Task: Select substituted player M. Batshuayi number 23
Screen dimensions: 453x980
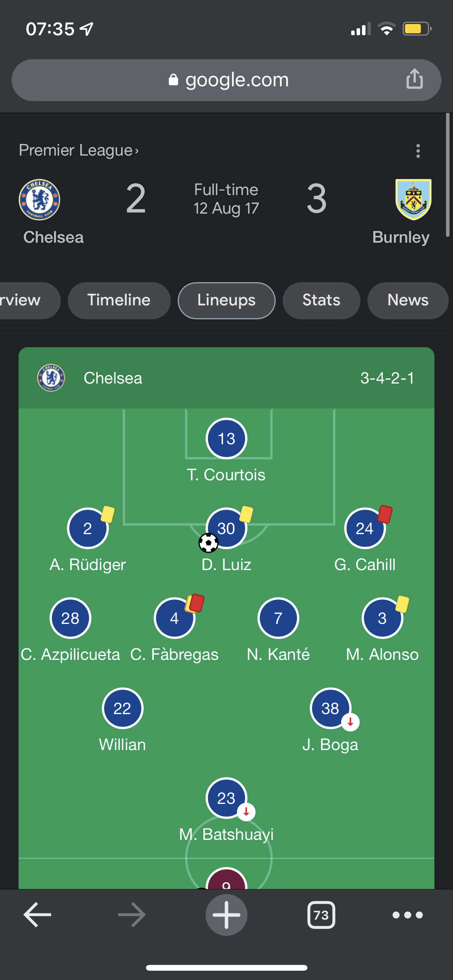Action: coord(226,798)
